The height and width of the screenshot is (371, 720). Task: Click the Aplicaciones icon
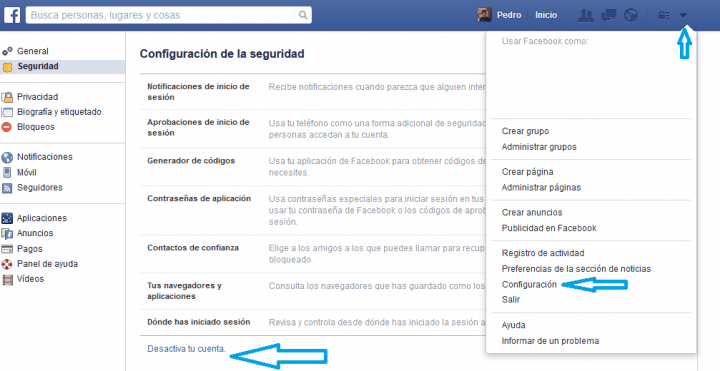click(7, 218)
